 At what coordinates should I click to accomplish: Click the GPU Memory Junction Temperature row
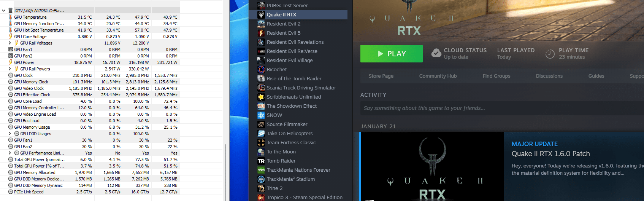90,24
